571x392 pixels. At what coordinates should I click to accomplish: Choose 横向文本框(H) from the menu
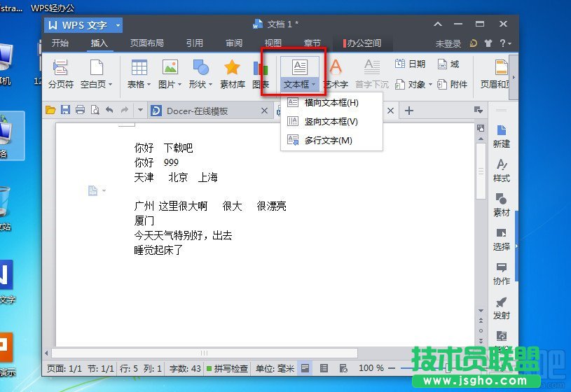331,103
